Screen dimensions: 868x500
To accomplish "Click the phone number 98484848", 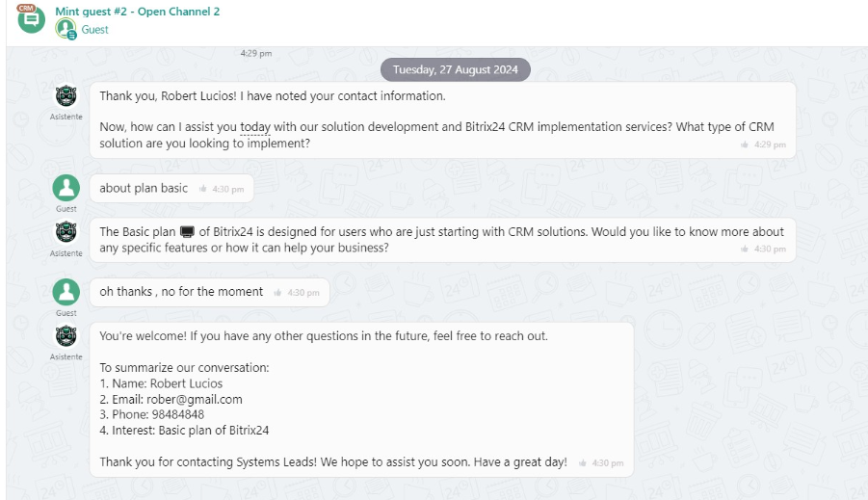I will (x=177, y=414).
